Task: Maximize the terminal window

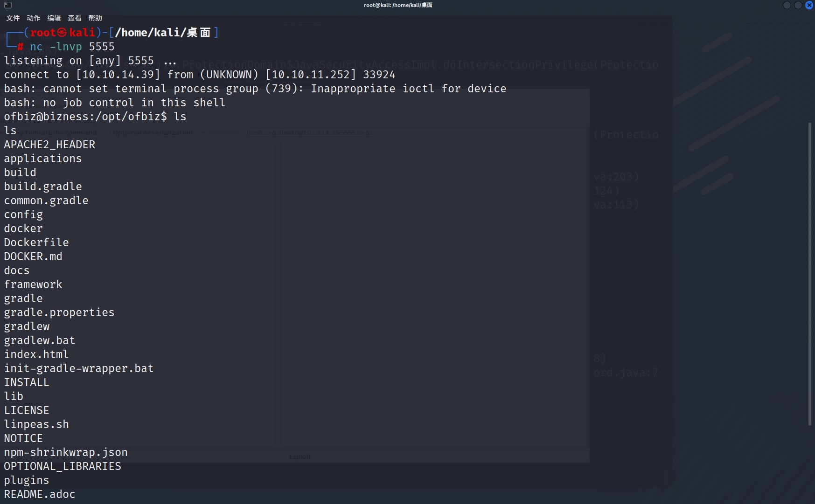Action: pyautogui.click(x=798, y=5)
